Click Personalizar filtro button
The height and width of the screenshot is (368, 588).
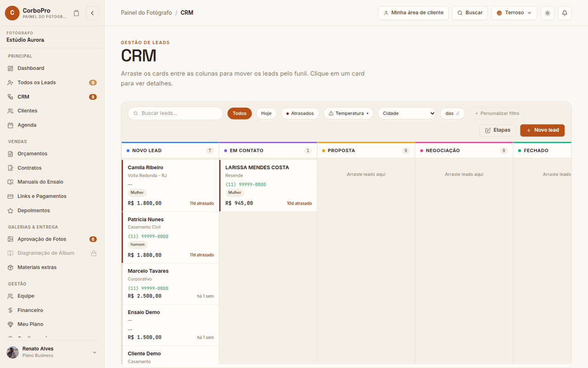coord(497,113)
